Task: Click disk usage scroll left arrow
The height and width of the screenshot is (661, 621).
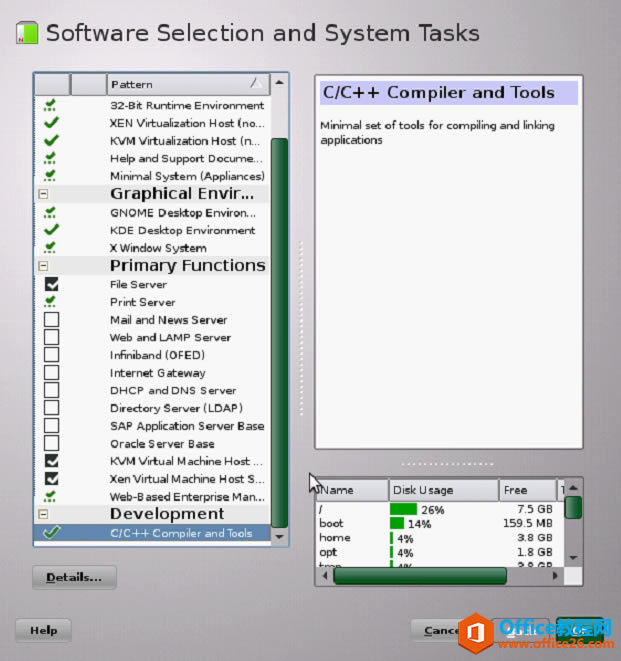Action: point(325,575)
